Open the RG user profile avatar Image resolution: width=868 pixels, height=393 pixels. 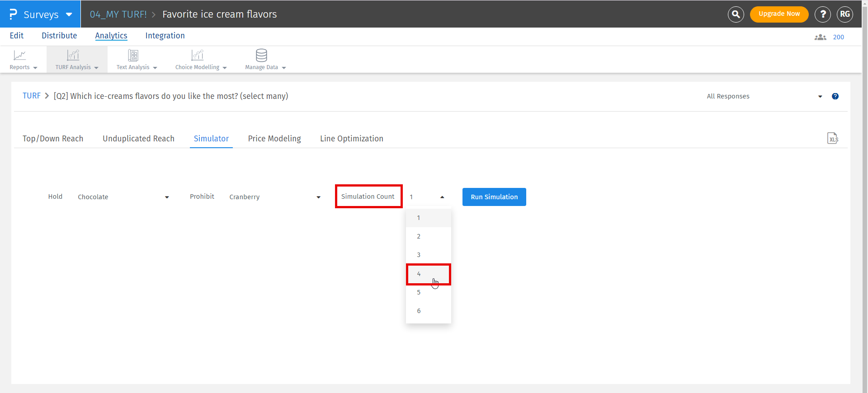(844, 14)
